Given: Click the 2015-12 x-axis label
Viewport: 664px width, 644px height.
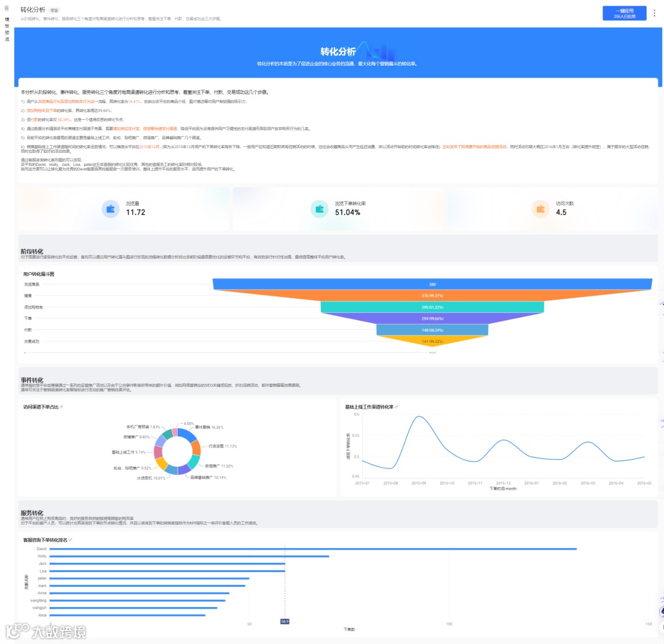Looking at the screenshot, I should coord(503,483).
